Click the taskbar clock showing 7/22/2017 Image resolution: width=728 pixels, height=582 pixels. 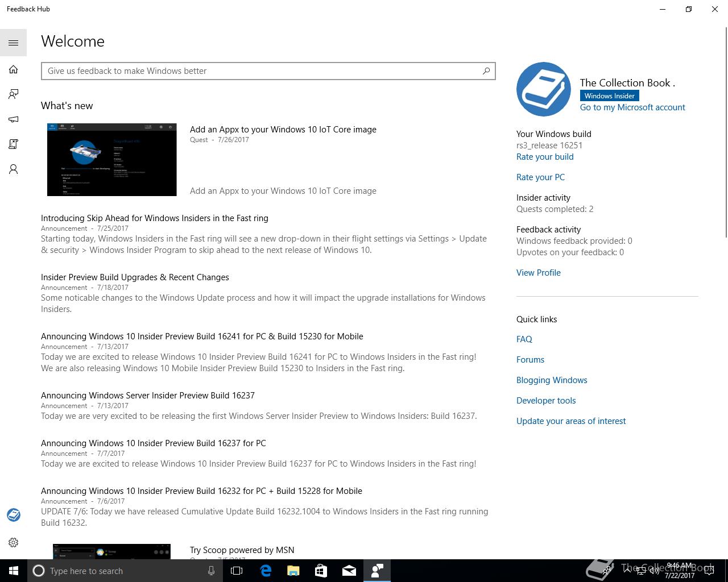[x=680, y=571]
